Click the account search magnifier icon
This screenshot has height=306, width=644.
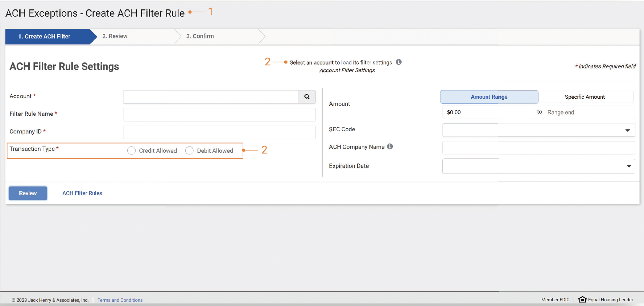point(307,97)
